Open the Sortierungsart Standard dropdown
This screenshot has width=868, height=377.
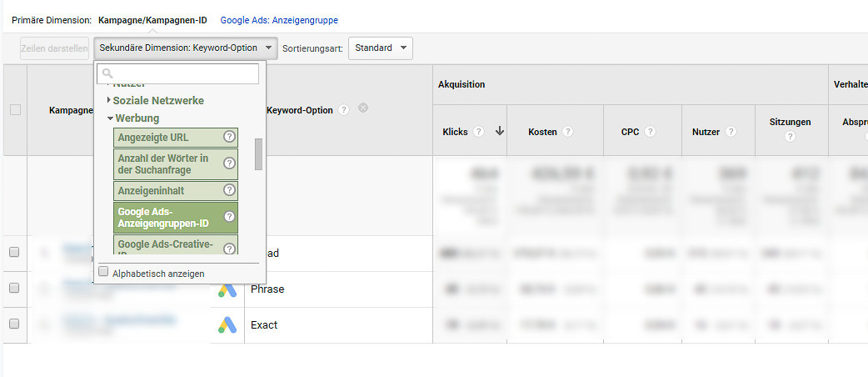380,48
